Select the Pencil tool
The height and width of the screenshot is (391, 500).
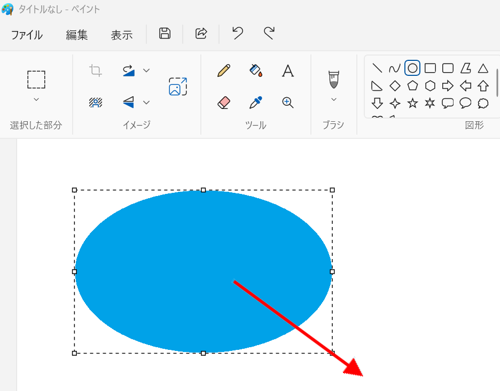[224, 71]
